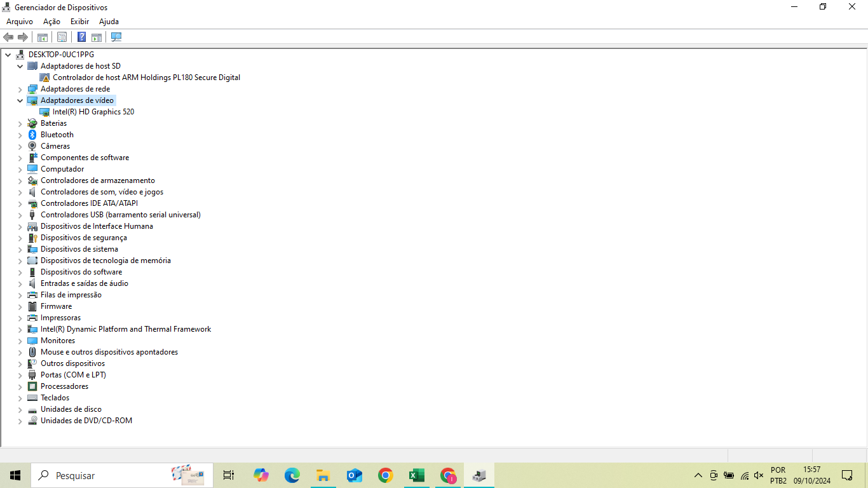
Task: Click the Outros dispositivos unknown-device icon
Action: 32,363
